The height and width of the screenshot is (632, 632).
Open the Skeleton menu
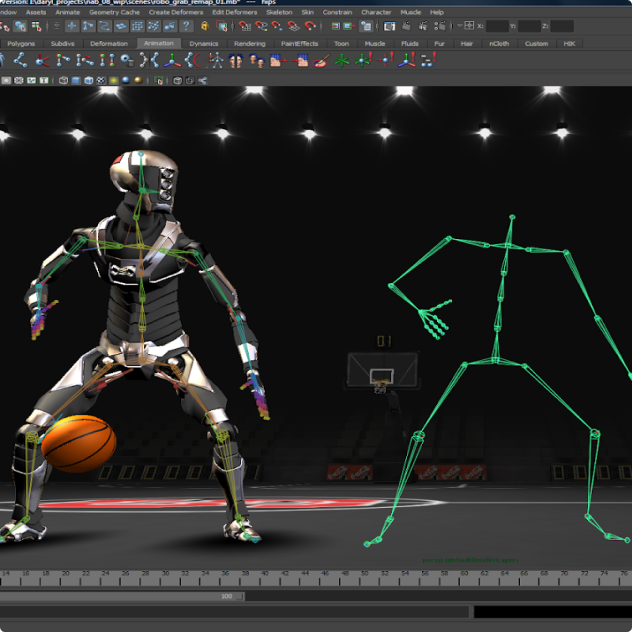coord(279,12)
